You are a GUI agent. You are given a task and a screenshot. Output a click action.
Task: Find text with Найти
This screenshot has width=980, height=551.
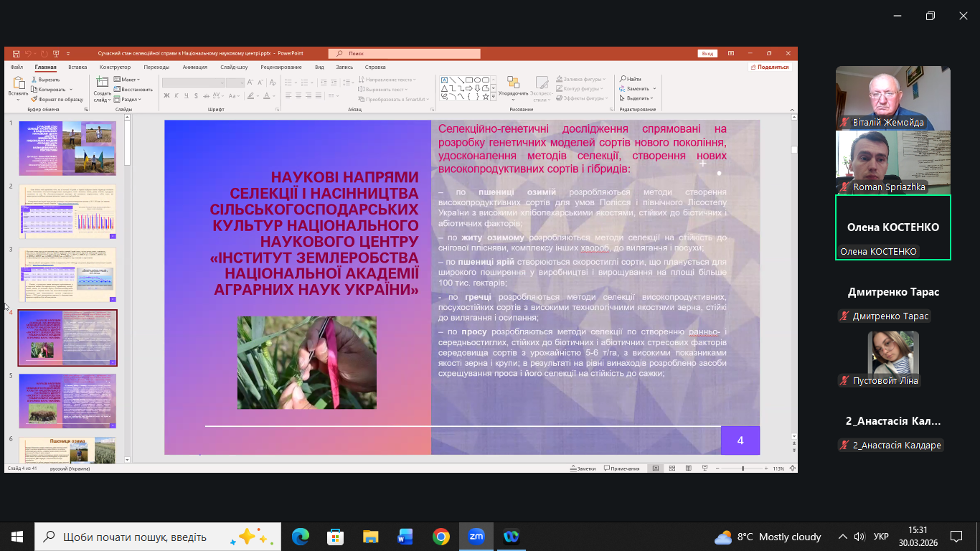(630, 79)
